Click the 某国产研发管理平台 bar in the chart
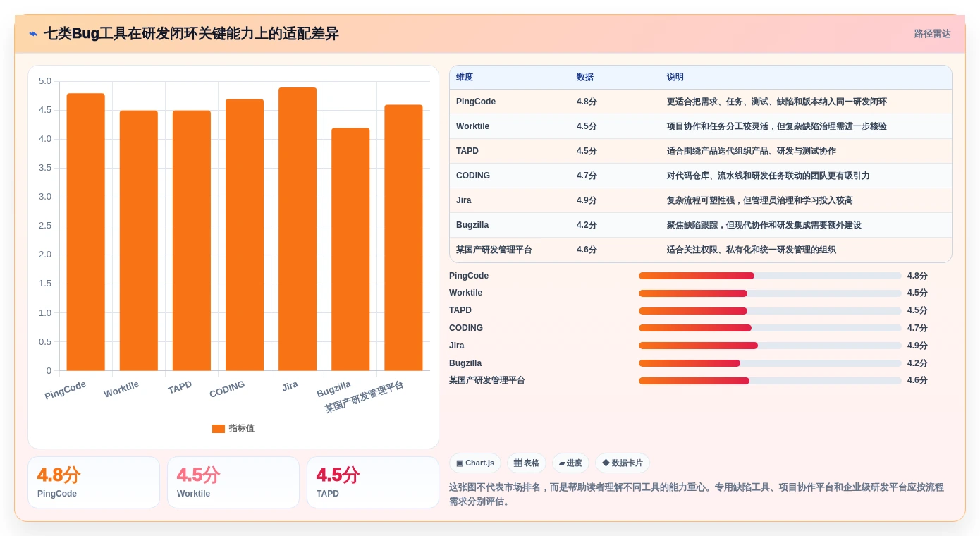Image resolution: width=980 pixels, height=536 pixels. 403,238
